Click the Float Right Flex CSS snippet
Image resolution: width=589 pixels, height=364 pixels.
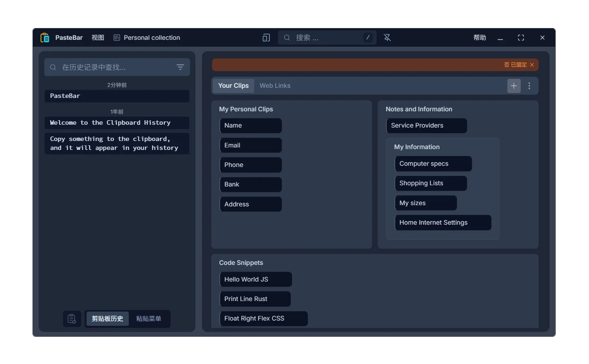point(264,318)
